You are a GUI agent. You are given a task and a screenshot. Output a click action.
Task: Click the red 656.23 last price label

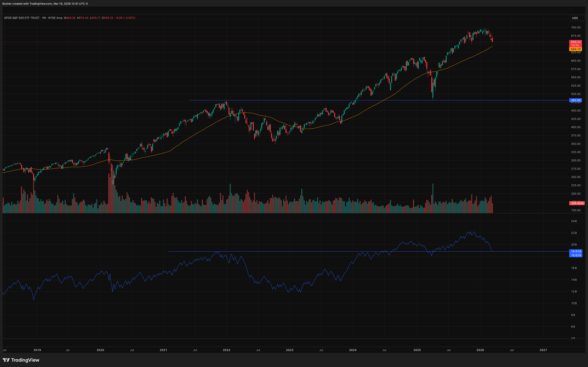click(x=575, y=42)
